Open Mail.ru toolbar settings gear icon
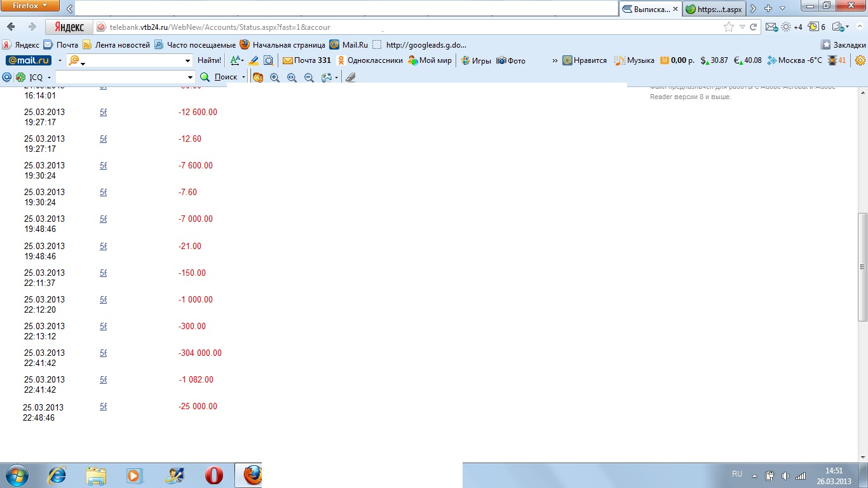The width and height of the screenshot is (868, 488). (860, 60)
